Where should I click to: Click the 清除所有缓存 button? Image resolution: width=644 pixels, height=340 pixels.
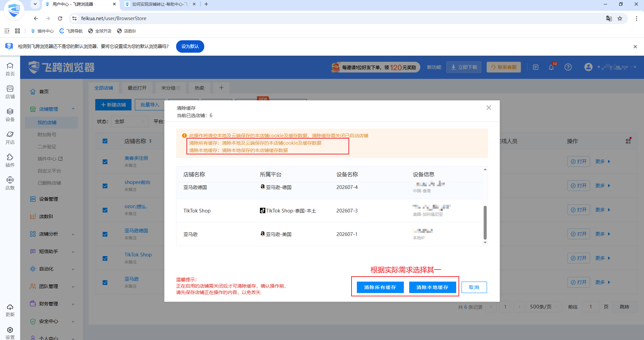(380, 287)
